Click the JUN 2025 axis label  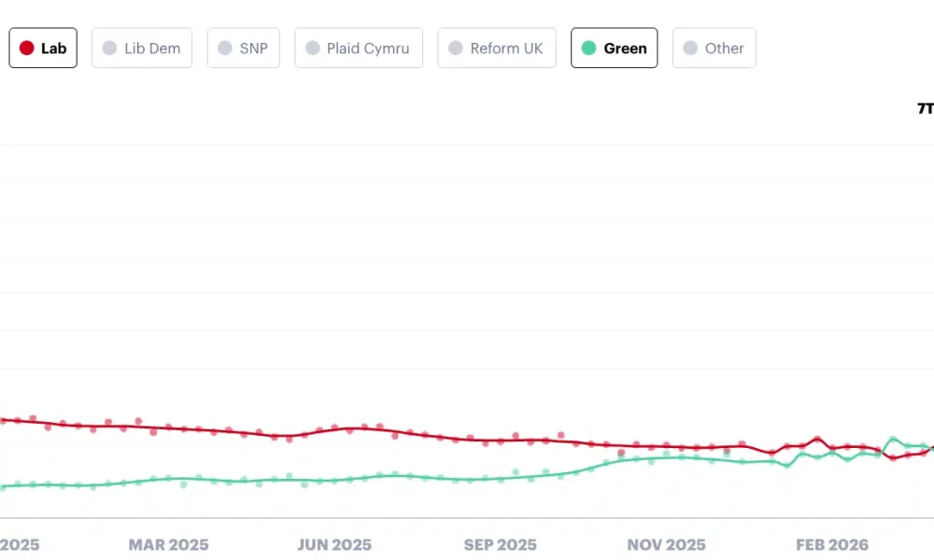point(334,545)
